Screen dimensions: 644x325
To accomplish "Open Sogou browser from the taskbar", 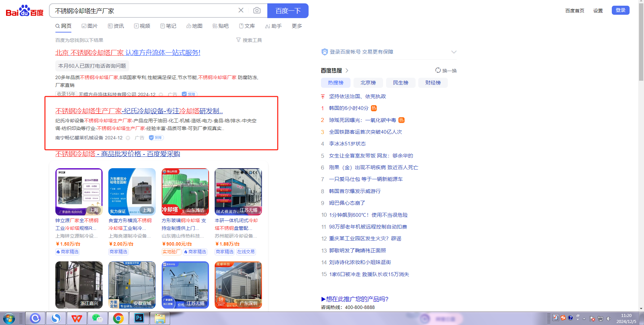I will pyautogui.click(x=56, y=318).
